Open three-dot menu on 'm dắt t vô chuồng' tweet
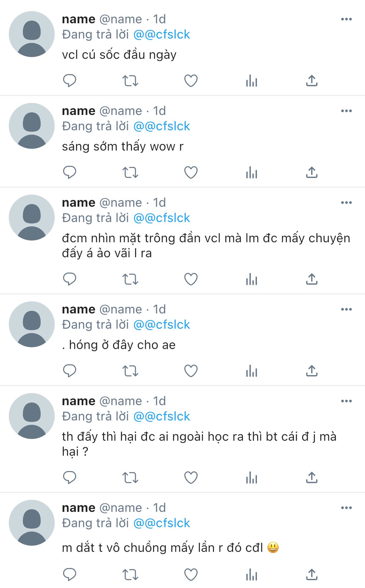The width and height of the screenshot is (365, 588). (x=346, y=508)
